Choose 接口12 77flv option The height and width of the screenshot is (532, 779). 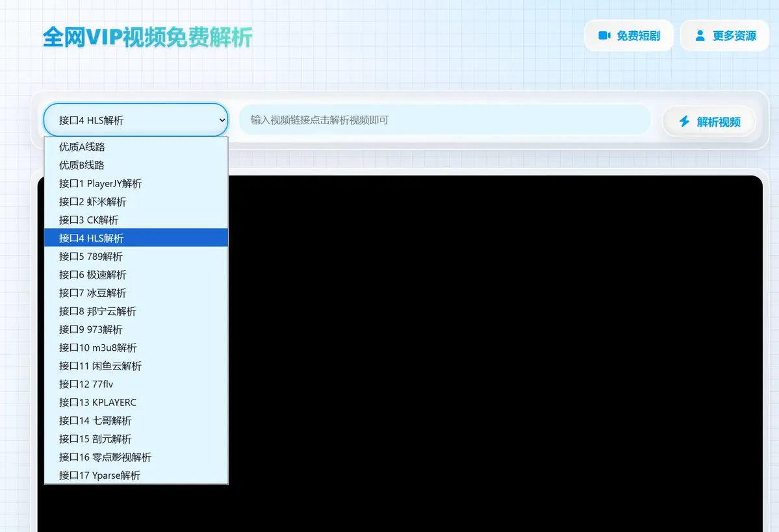pos(136,384)
